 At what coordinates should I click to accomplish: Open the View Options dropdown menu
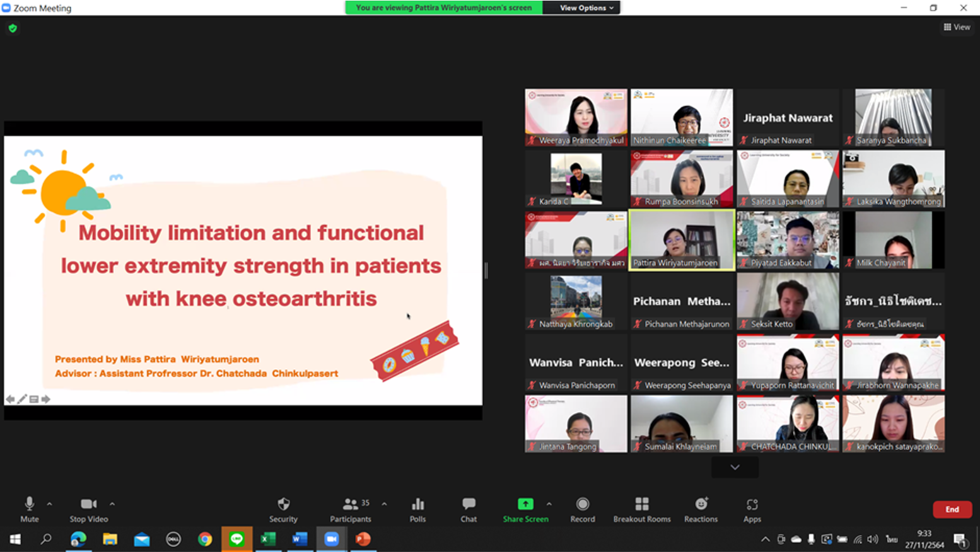(586, 8)
